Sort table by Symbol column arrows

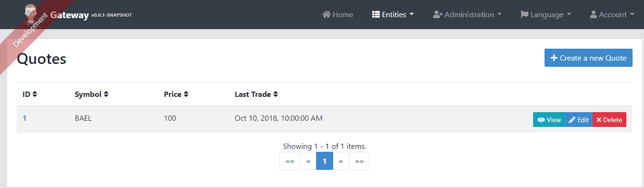click(106, 94)
